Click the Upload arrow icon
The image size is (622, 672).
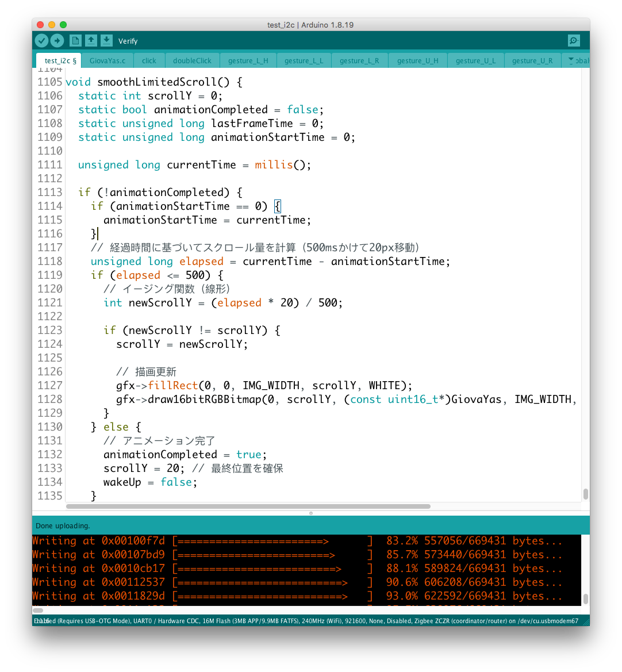pos(57,40)
